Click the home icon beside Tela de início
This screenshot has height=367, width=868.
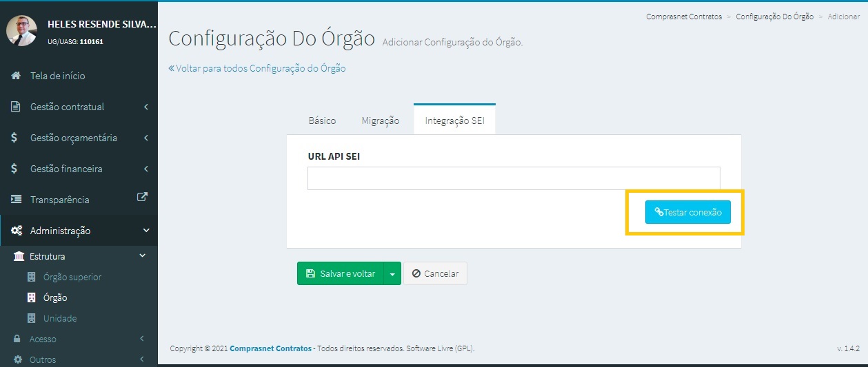tap(16, 76)
